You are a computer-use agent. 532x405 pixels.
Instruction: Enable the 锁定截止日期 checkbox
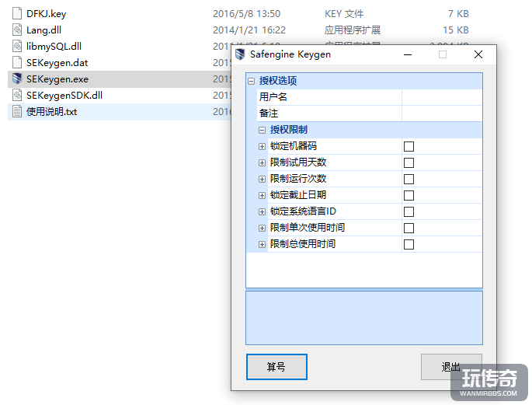pos(409,196)
